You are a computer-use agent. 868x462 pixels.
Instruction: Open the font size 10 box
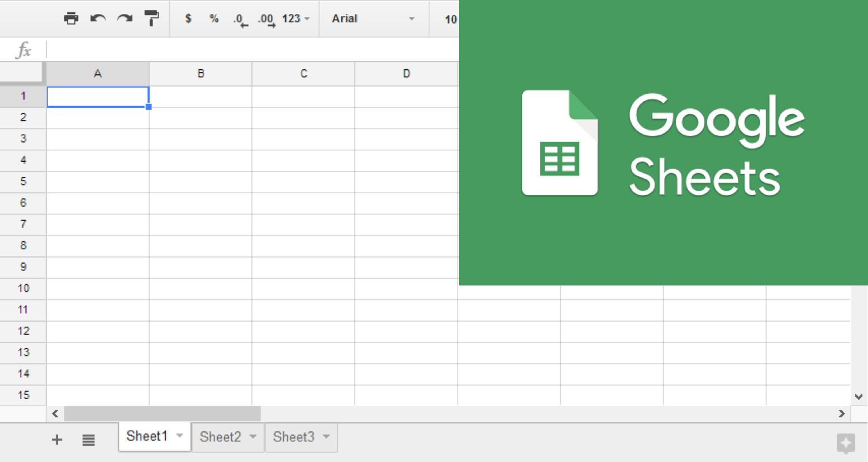tap(450, 19)
